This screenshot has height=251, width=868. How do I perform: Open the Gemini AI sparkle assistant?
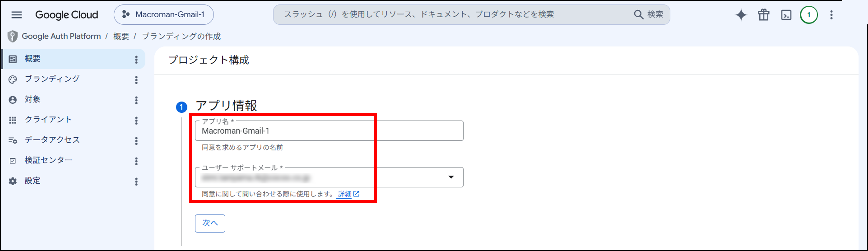pos(741,15)
